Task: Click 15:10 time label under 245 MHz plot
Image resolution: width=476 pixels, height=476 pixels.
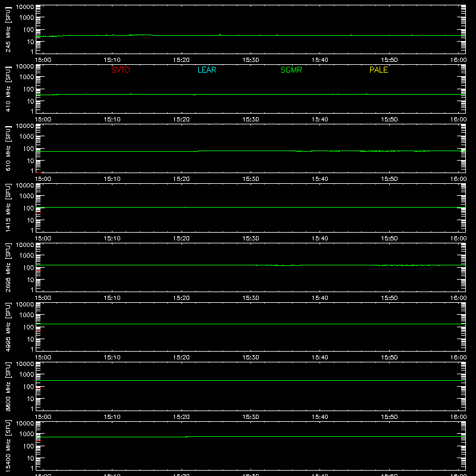Action: tap(112, 60)
